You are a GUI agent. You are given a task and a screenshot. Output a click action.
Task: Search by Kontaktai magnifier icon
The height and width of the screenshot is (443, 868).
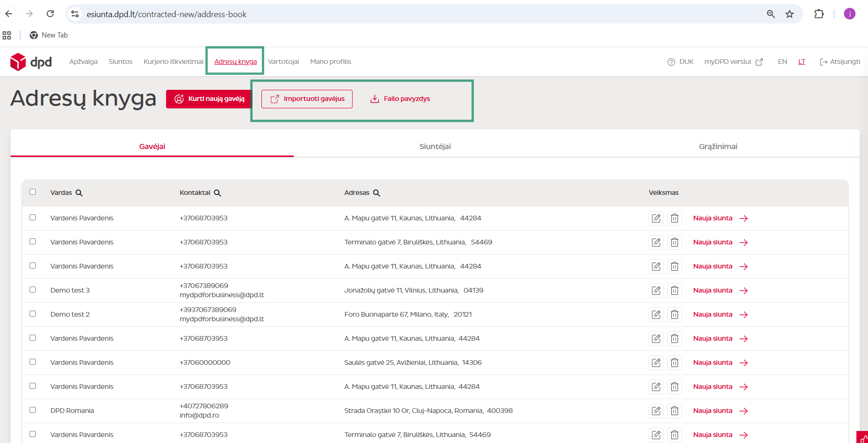pos(217,193)
